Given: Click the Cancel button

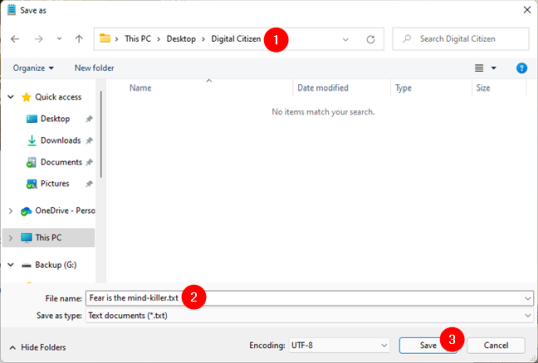Looking at the screenshot, I should pos(496,345).
